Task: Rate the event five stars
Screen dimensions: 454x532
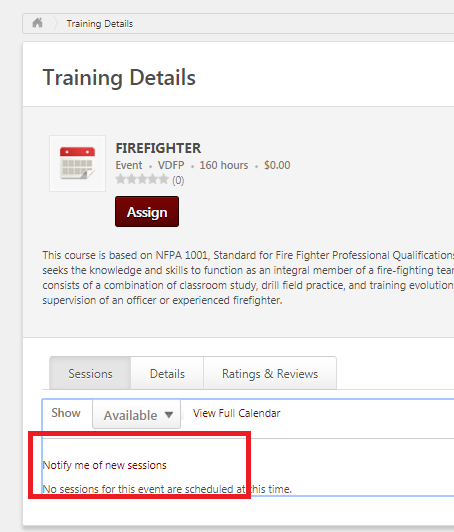Action: pyautogui.click(x=164, y=179)
